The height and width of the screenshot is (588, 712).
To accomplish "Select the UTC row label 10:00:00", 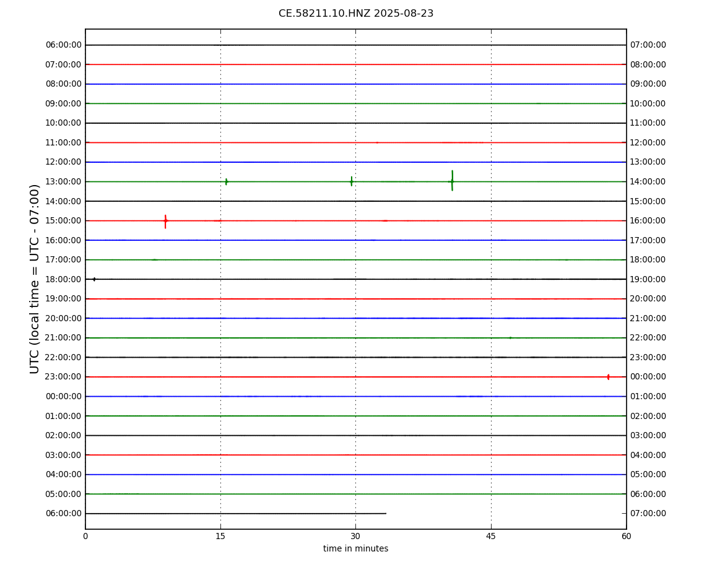I will point(63,123).
